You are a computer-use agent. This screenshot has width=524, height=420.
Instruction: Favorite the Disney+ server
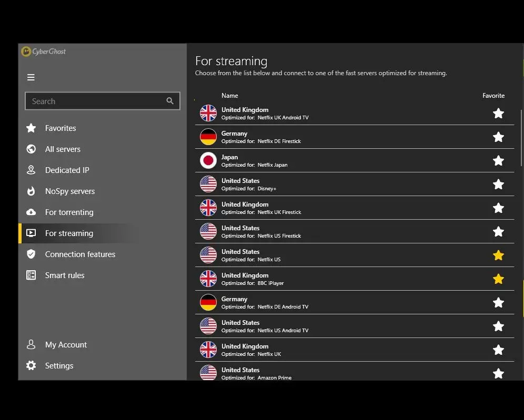click(498, 185)
